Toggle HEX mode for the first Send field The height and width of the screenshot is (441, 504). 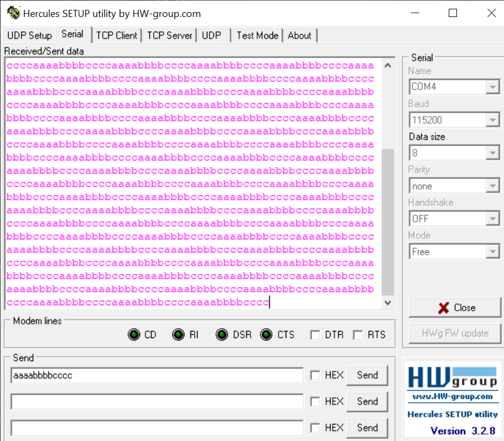point(316,375)
